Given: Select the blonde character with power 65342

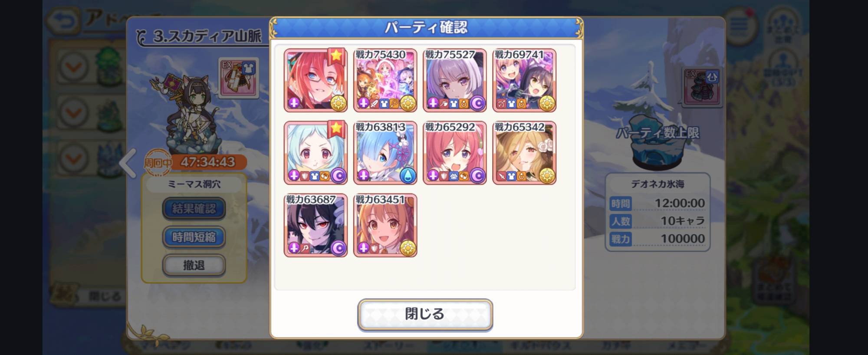Looking at the screenshot, I should (524, 153).
